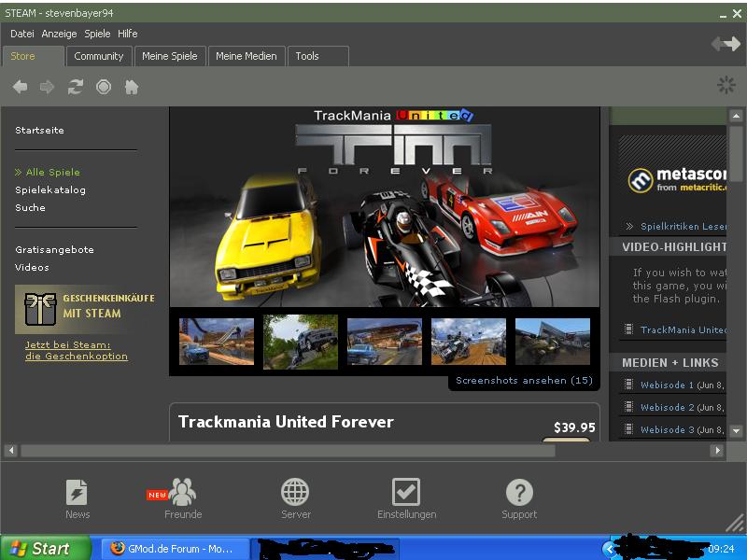
Task: Open the Hilfe menu
Action: coord(128,34)
